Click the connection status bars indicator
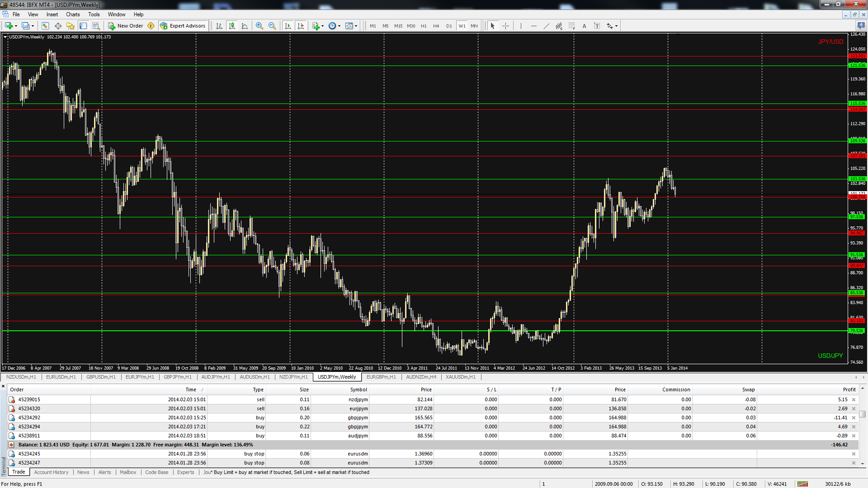 coord(803,484)
